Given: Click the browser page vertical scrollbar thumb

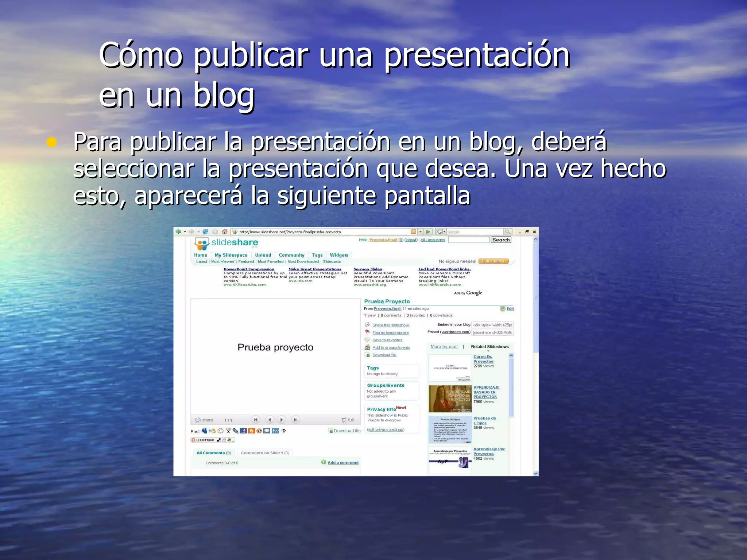Looking at the screenshot, I should [x=535, y=297].
